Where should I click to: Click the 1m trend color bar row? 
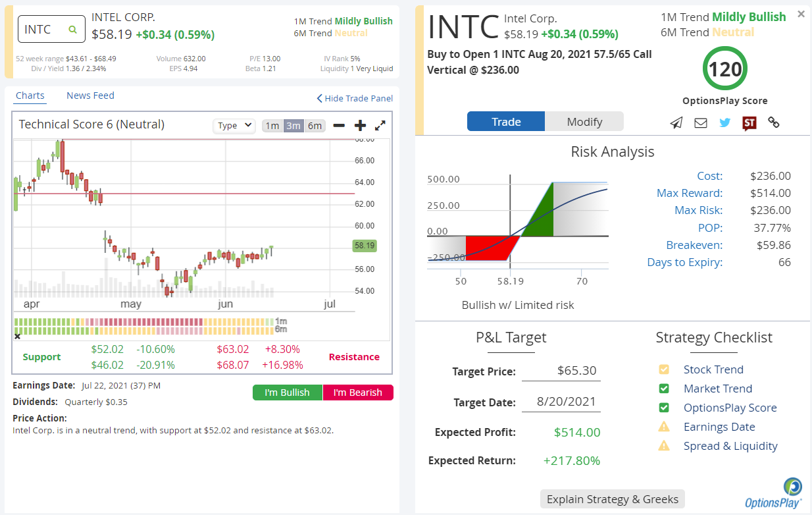143,321
